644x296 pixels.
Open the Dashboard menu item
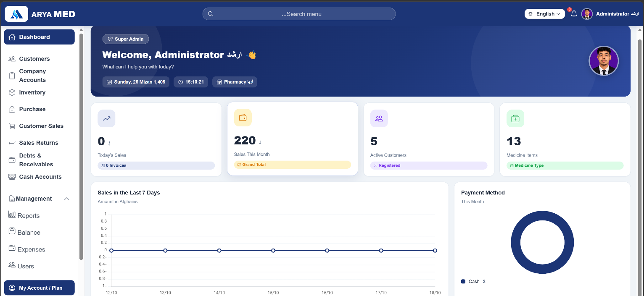pos(40,37)
